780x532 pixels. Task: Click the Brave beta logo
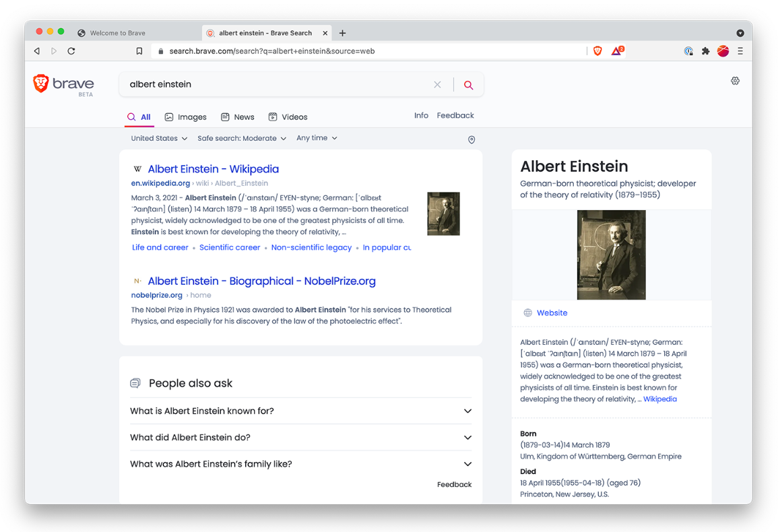63,86
